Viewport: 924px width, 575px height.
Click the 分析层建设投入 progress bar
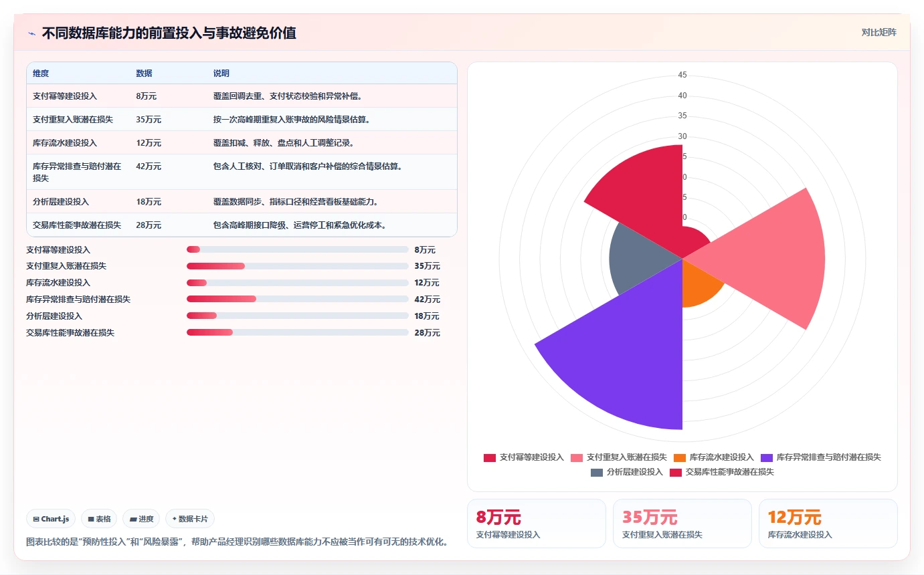(x=298, y=316)
